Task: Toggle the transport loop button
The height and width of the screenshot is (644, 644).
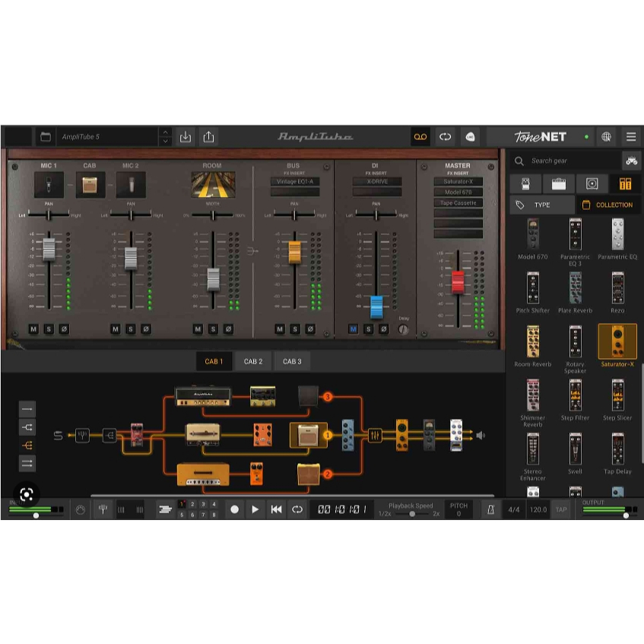Action: (297, 509)
